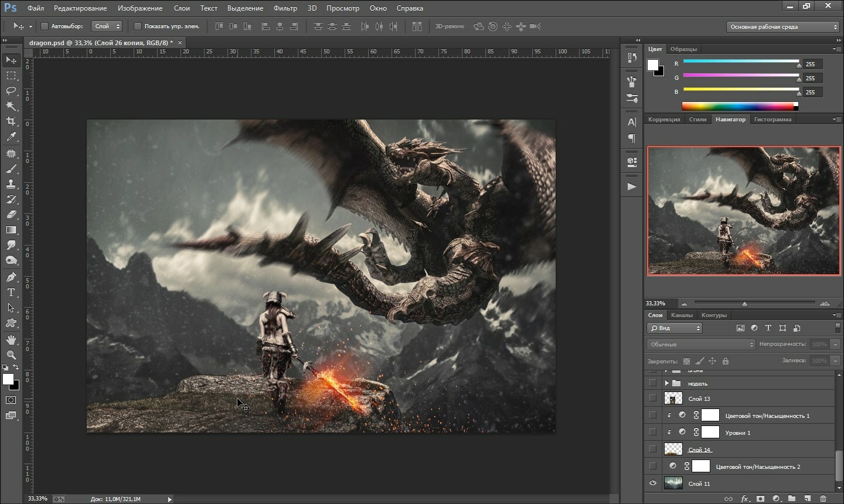Click the foreground color swatch in toolbox
844x504 pixels.
8,379
